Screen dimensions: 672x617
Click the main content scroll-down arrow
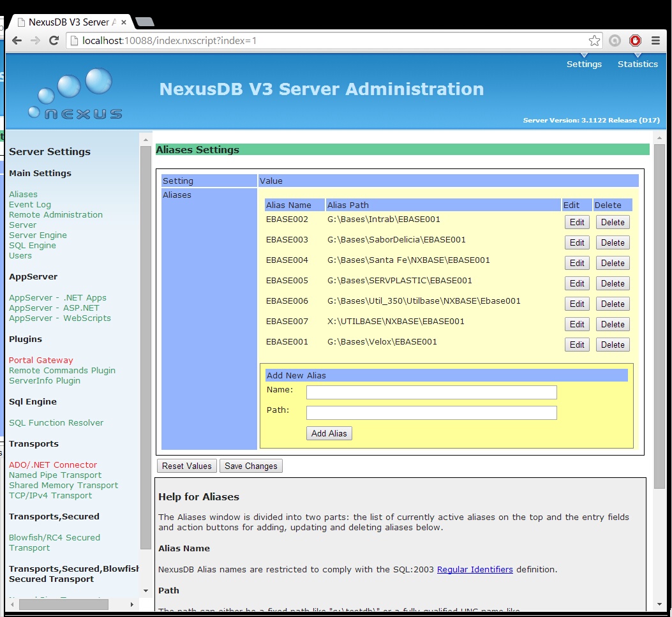(659, 604)
